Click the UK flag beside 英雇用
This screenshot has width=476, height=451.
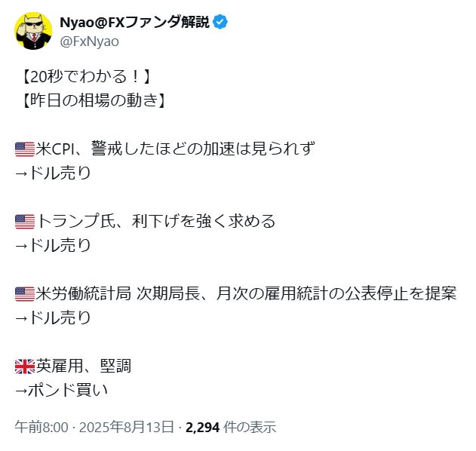tap(25, 367)
